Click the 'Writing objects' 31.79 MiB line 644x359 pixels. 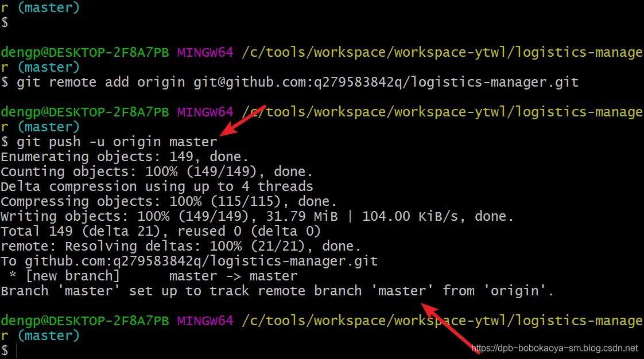[x=257, y=216]
